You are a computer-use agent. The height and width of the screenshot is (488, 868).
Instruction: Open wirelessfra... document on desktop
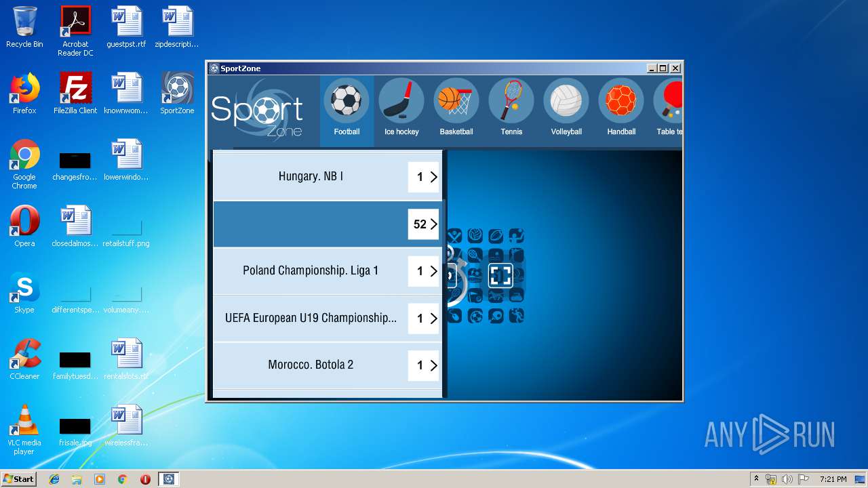click(x=126, y=426)
